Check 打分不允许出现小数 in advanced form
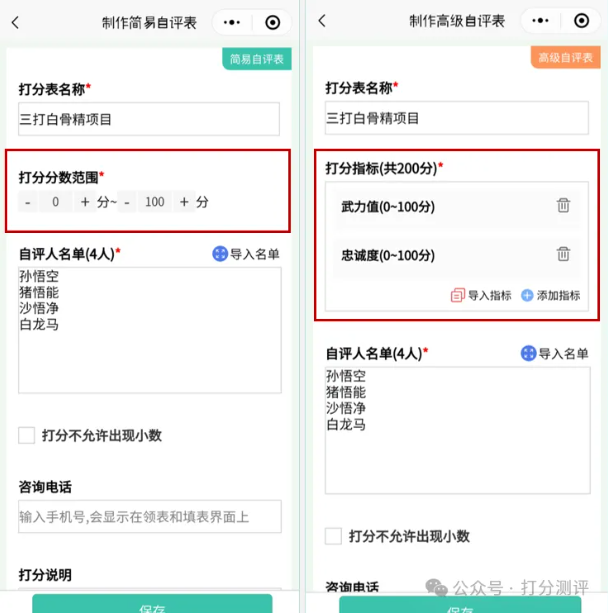Viewport: 608px width, 614px height. pos(334,536)
